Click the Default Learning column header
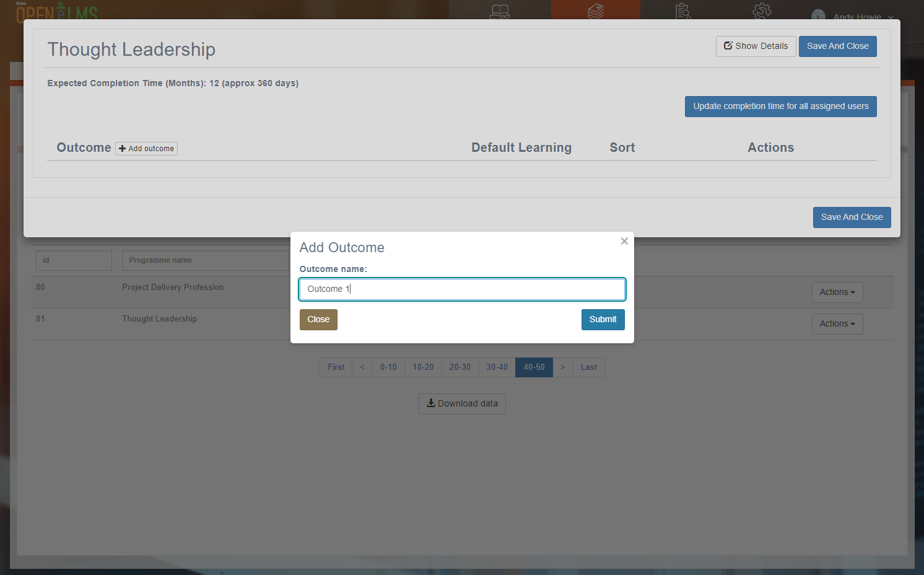Image resolution: width=924 pixels, height=575 pixels. (521, 147)
